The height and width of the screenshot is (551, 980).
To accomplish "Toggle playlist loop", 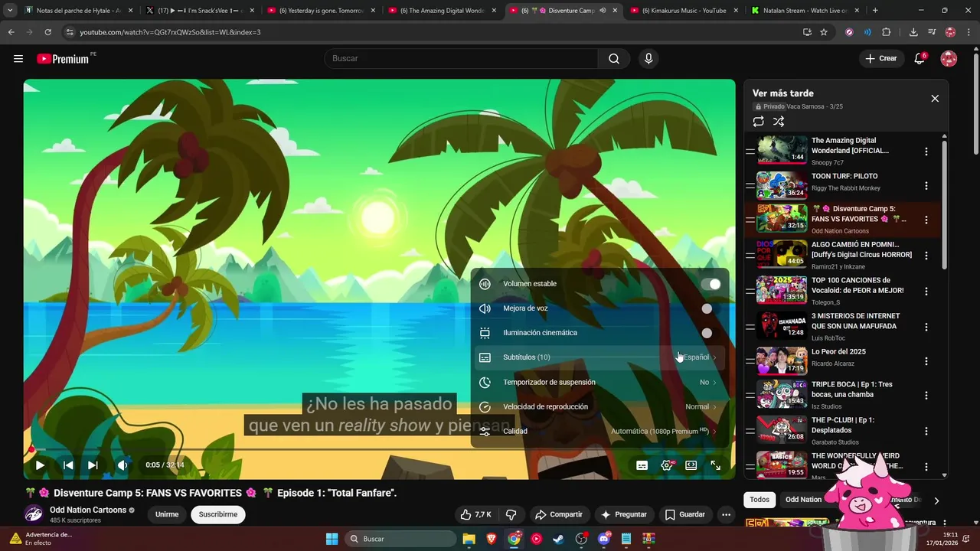I will point(758,121).
